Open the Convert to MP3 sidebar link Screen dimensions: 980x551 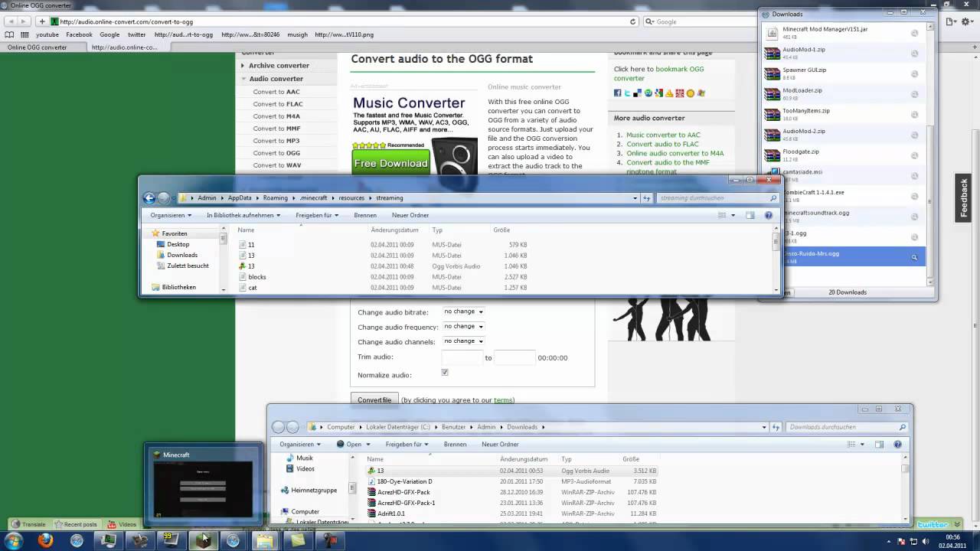coord(276,141)
